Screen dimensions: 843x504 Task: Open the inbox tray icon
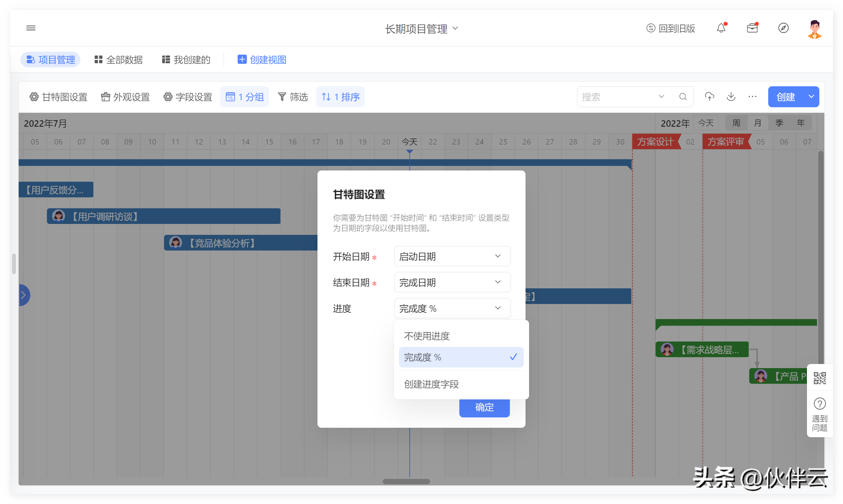(752, 28)
